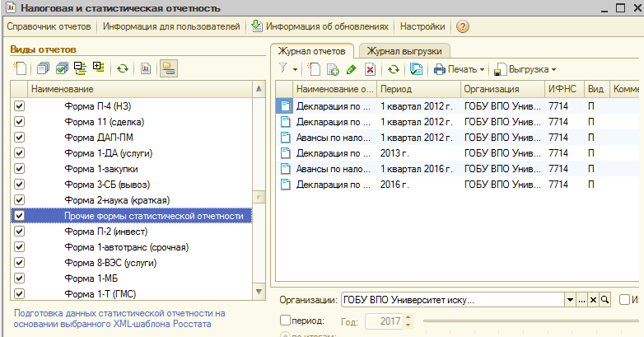Click the Год 2017 field
This screenshot has height=337, width=644.
[x=385, y=321]
